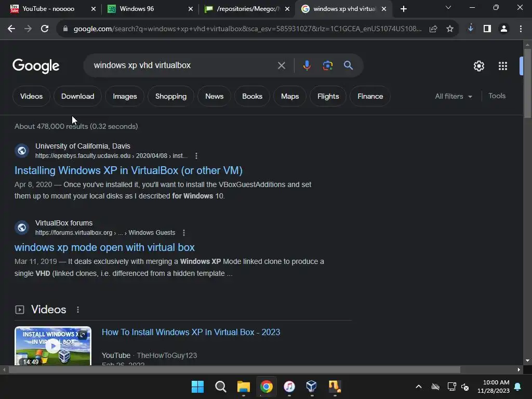Image resolution: width=532 pixels, height=399 pixels.
Task: Open the notification bell in the tray
Action: pos(518,387)
